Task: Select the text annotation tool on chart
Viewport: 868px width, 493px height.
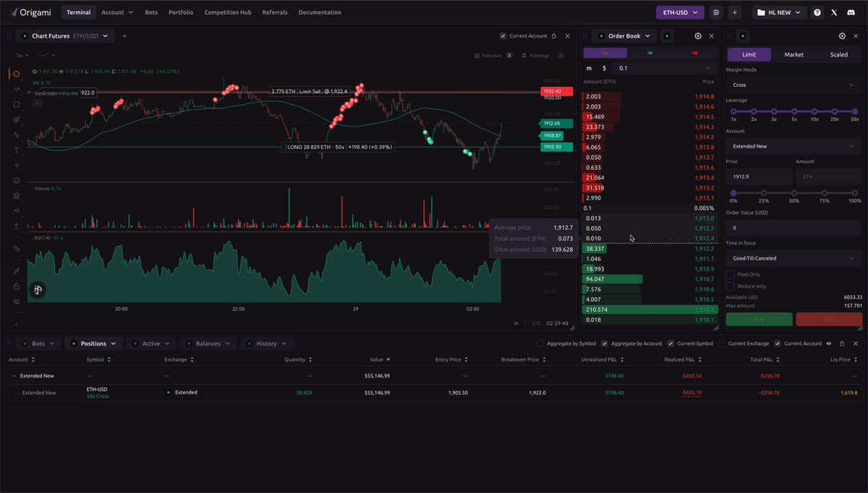Action: pyautogui.click(x=16, y=150)
